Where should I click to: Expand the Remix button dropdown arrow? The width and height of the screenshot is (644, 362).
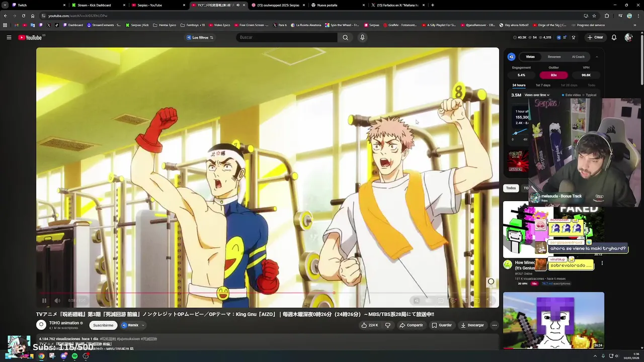143,325
